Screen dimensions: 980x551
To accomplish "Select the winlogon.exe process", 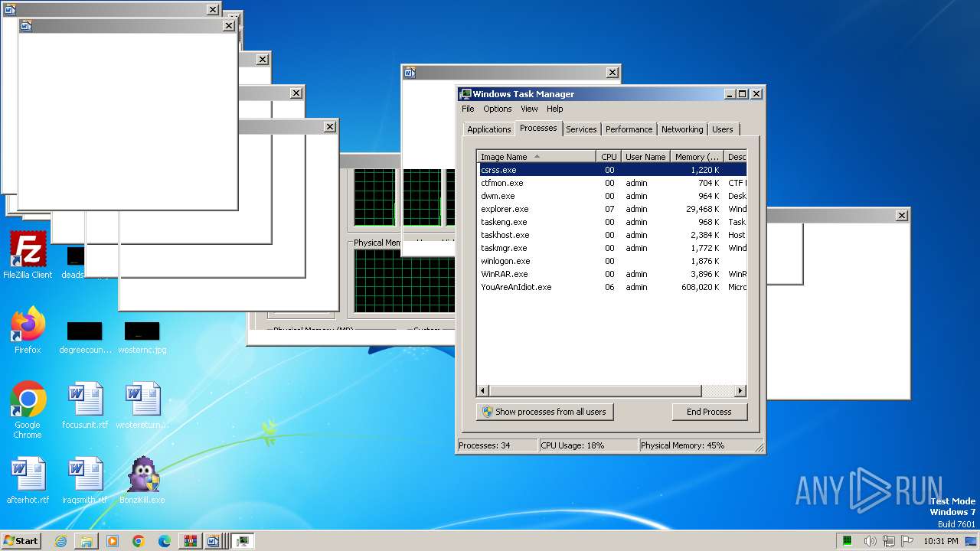I will (612, 261).
